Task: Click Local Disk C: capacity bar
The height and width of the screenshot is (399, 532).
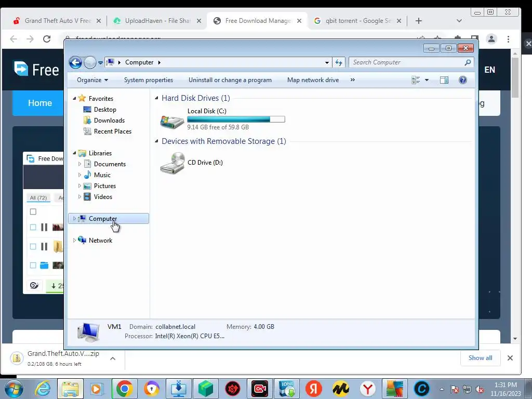Action: pos(236,119)
